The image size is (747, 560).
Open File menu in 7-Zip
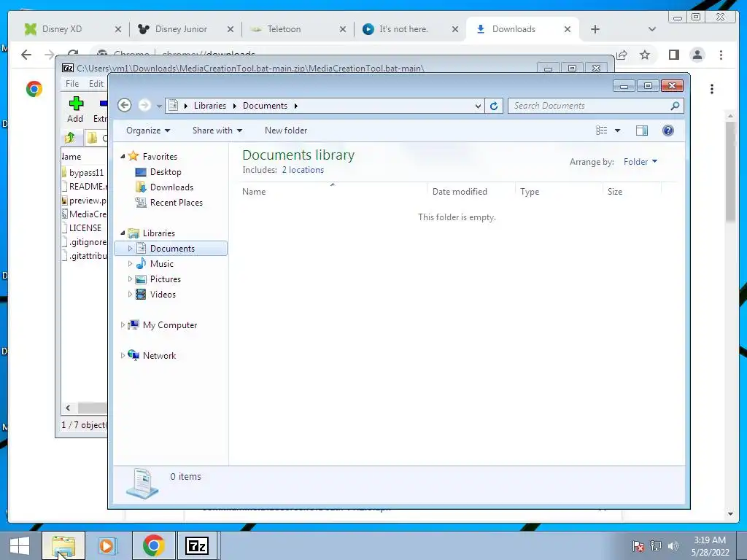(72, 83)
